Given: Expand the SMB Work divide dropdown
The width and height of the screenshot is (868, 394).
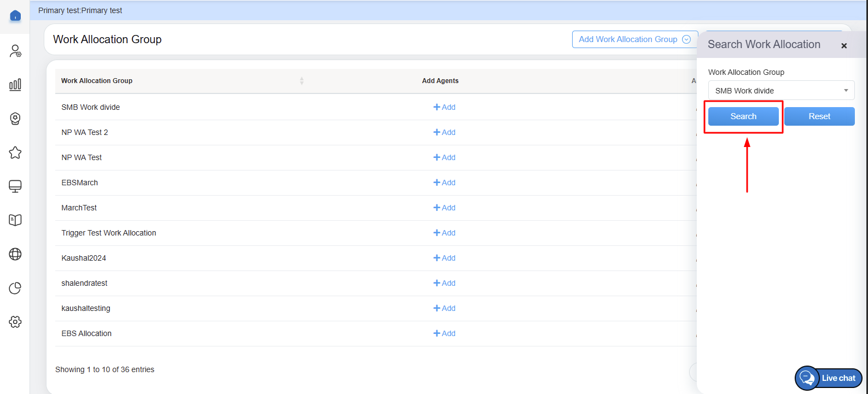Looking at the screenshot, I should click(780, 91).
